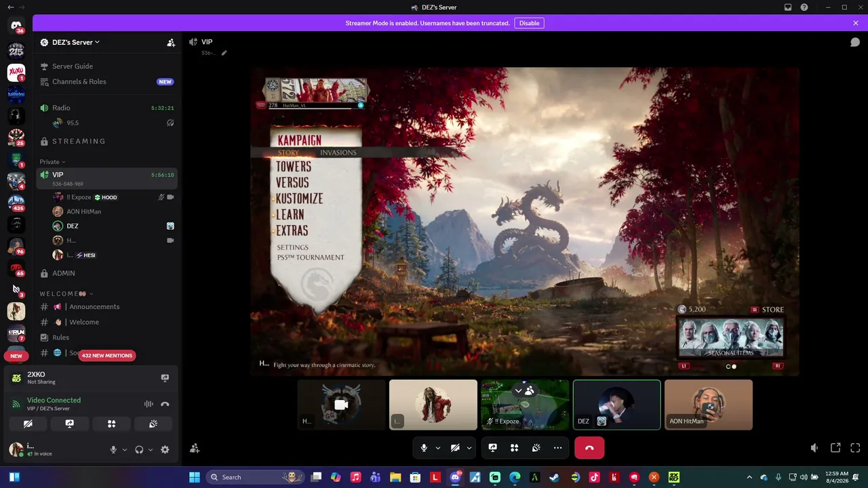The width and height of the screenshot is (868, 488).
Task: Click the Windows taskbar Search box
Action: point(254,477)
